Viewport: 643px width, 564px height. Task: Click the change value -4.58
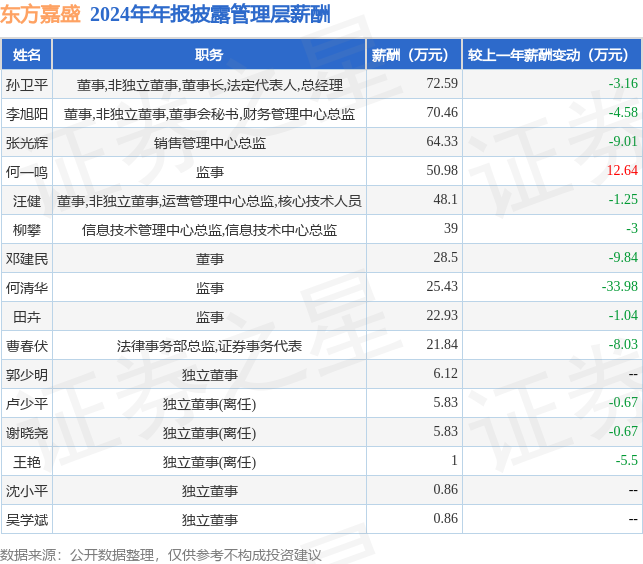[623, 112]
